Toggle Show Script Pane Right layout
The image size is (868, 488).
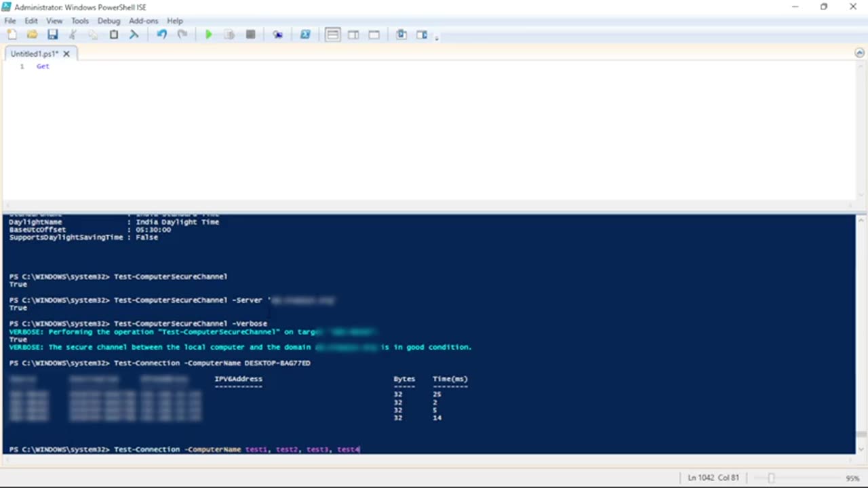[353, 35]
